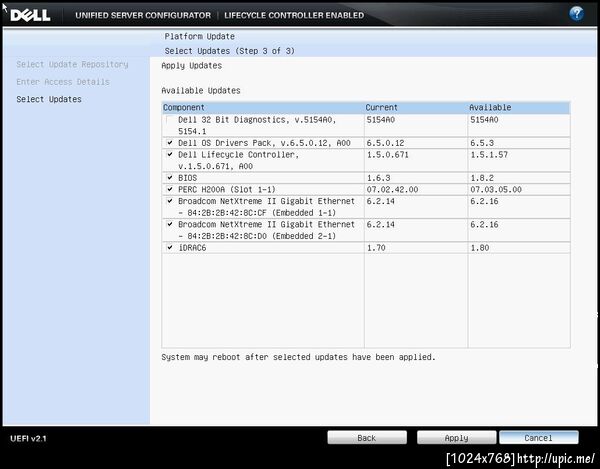
Task: Uncheck Dell OS Drivers Pack update
Action: click(170, 143)
